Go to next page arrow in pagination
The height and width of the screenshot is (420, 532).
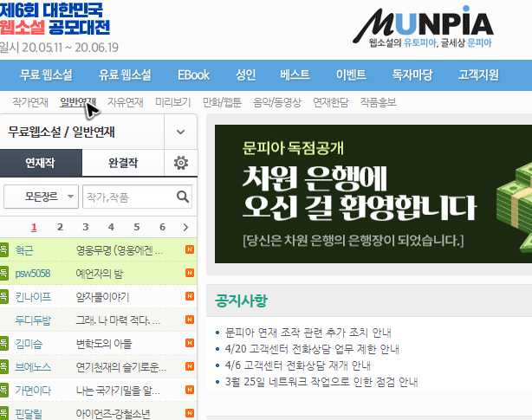coord(185,227)
